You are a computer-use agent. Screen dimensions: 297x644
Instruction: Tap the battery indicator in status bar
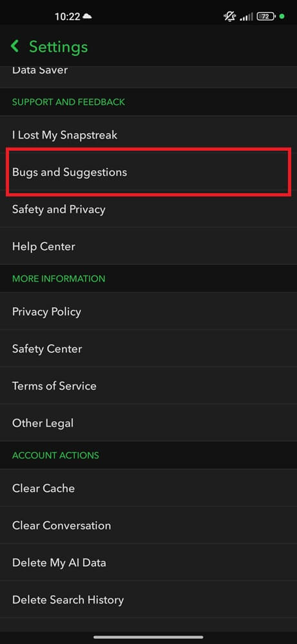point(266,17)
